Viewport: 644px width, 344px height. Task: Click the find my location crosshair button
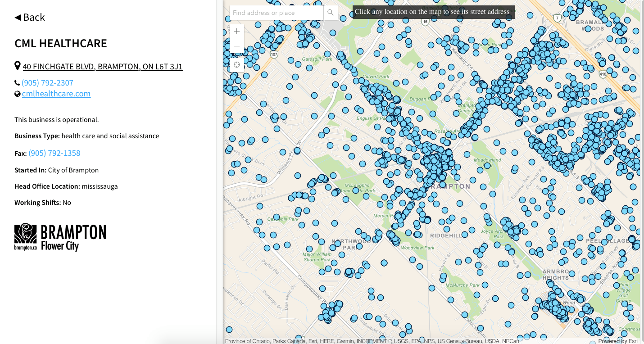(x=237, y=65)
